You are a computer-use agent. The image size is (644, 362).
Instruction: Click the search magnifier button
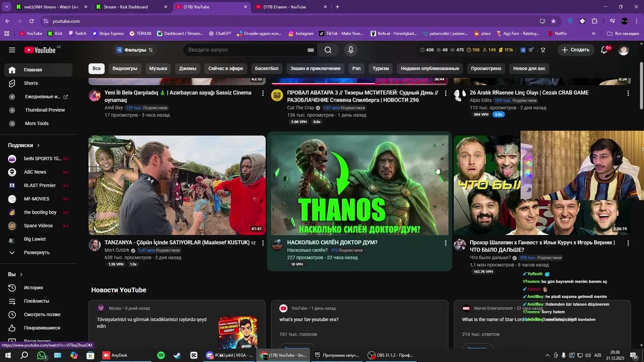pos(328,50)
